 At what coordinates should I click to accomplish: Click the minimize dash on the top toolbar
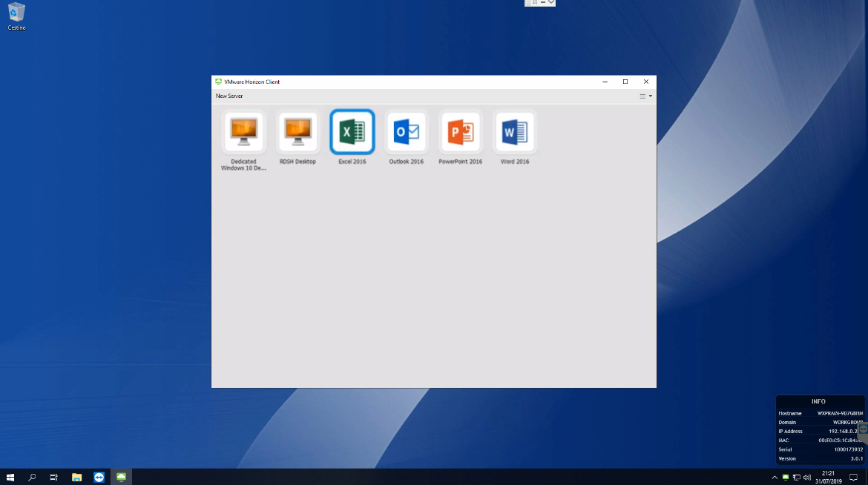tap(543, 3)
